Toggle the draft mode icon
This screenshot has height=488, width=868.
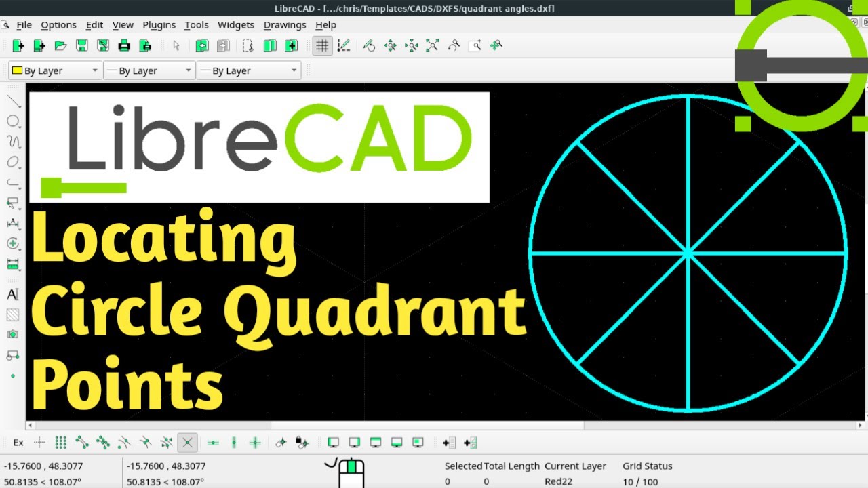(x=343, y=46)
